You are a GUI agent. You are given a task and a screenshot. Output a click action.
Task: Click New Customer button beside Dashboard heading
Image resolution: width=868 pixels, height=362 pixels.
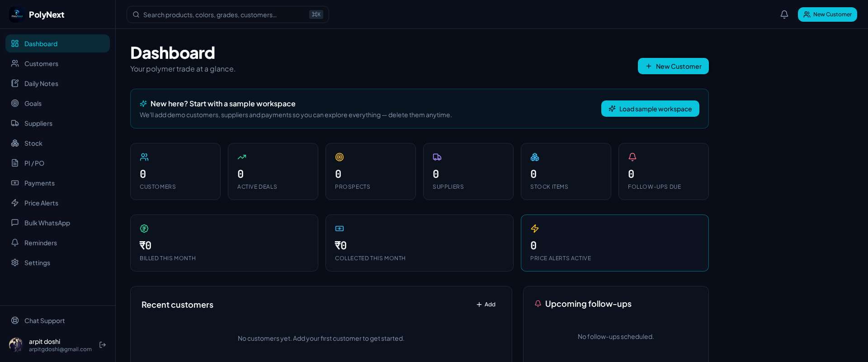click(x=673, y=66)
